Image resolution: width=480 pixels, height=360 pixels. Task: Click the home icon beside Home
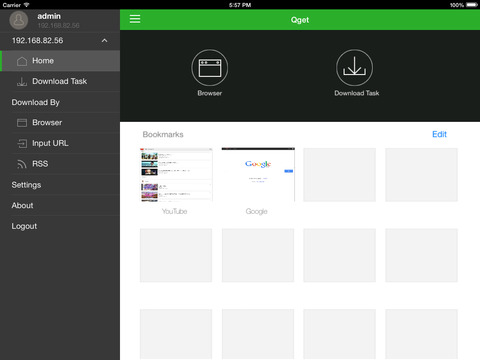(x=22, y=61)
